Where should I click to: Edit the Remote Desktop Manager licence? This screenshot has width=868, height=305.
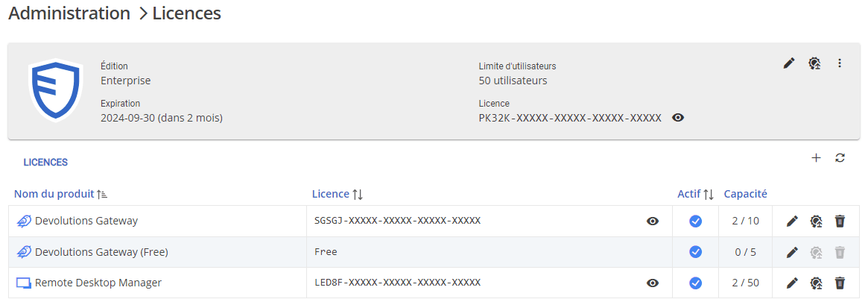tap(792, 283)
